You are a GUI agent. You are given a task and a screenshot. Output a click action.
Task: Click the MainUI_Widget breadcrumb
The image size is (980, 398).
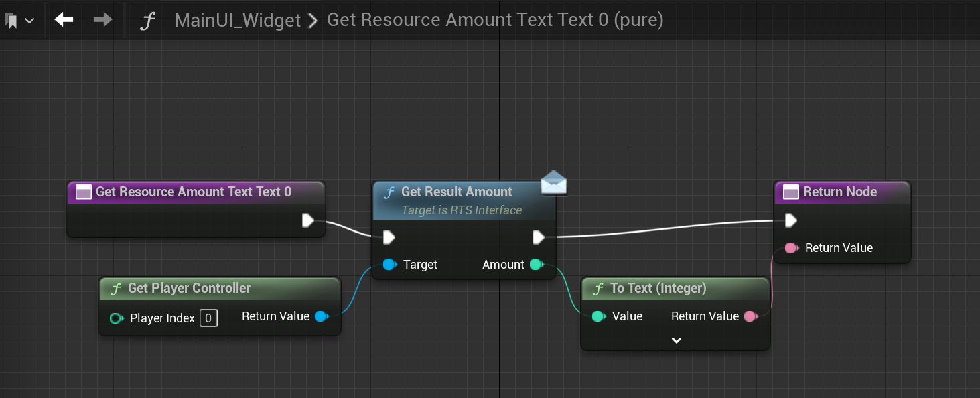(x=237, y=20)
